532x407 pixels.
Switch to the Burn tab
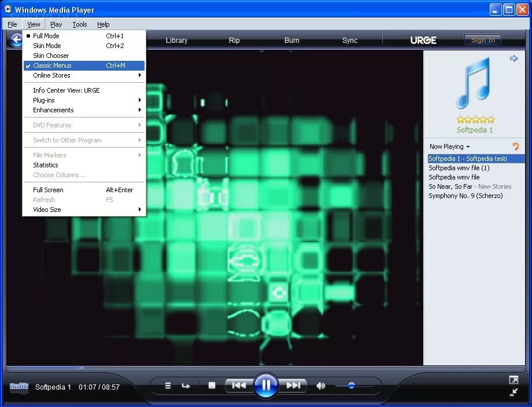pyautogui.click(x=292, y=40)
